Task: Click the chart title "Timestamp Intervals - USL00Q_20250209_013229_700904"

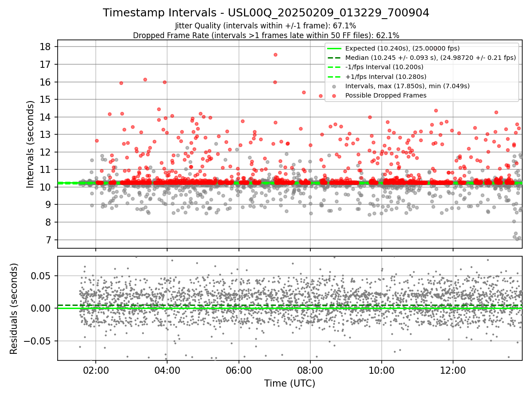Action: [x=266, y=13]
